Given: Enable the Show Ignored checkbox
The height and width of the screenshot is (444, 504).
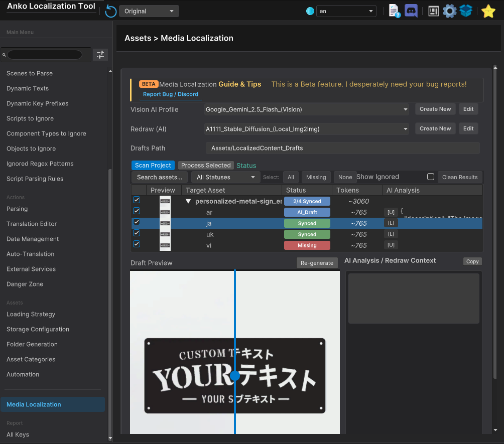Looking at the screenshot, I should [431, 177].
